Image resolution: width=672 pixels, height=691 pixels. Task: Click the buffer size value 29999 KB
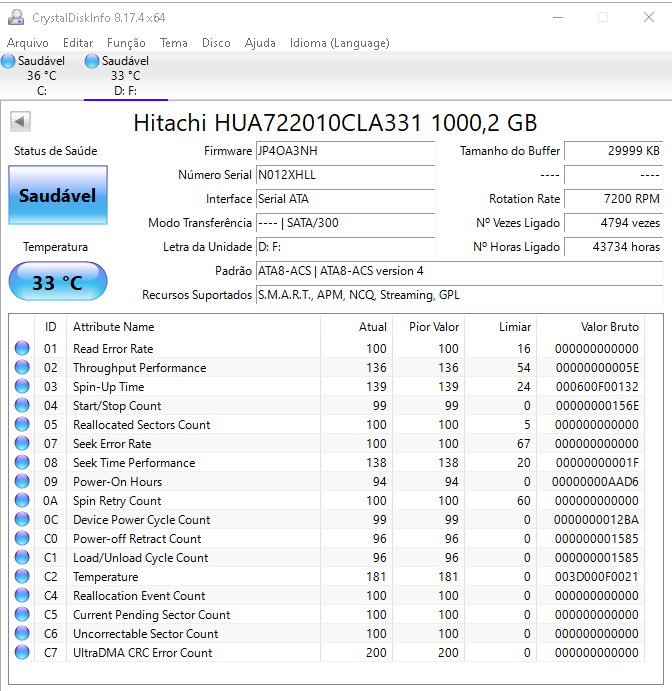613,151
